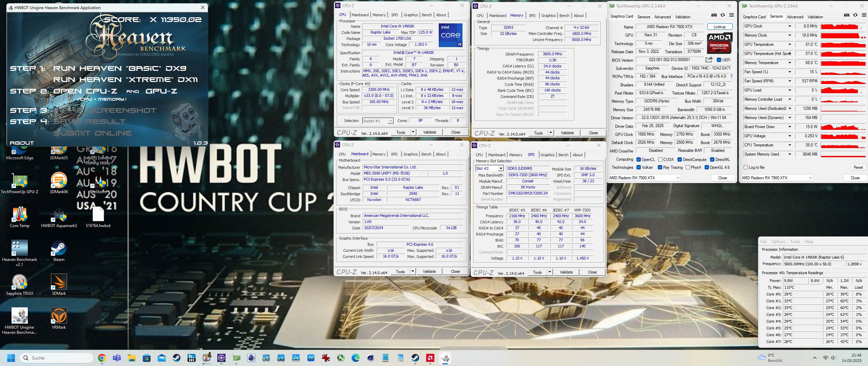Open TechPowerUp GPU-Z desktop shortcut
Screen dimensions: 868x366
click(20, 183)
